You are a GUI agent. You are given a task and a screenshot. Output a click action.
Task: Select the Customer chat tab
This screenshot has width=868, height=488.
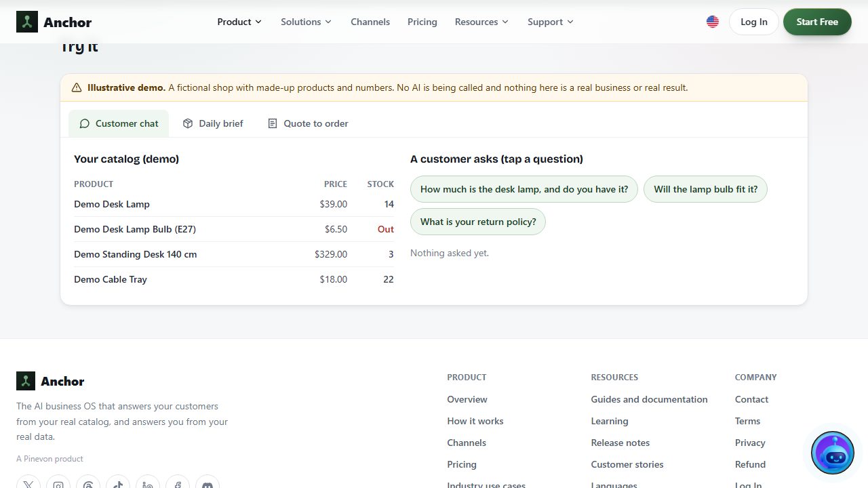[119, 123]
